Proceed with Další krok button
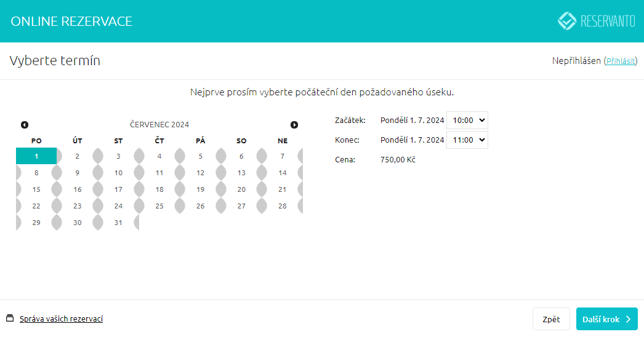This screenshot has height=337, width=644. tap(606, 319)
